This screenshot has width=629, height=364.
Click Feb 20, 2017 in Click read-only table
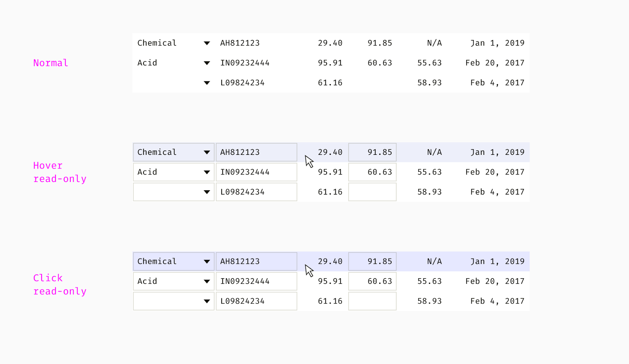[495, 281]
